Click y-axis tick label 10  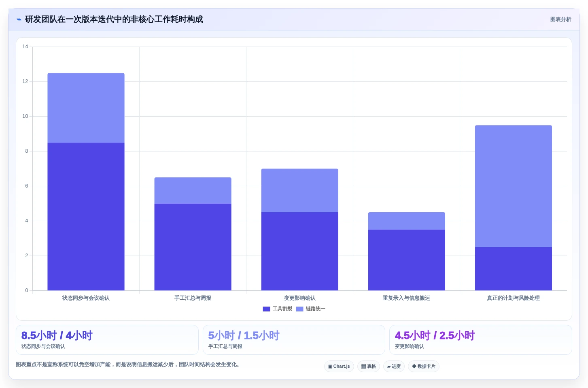25,116
